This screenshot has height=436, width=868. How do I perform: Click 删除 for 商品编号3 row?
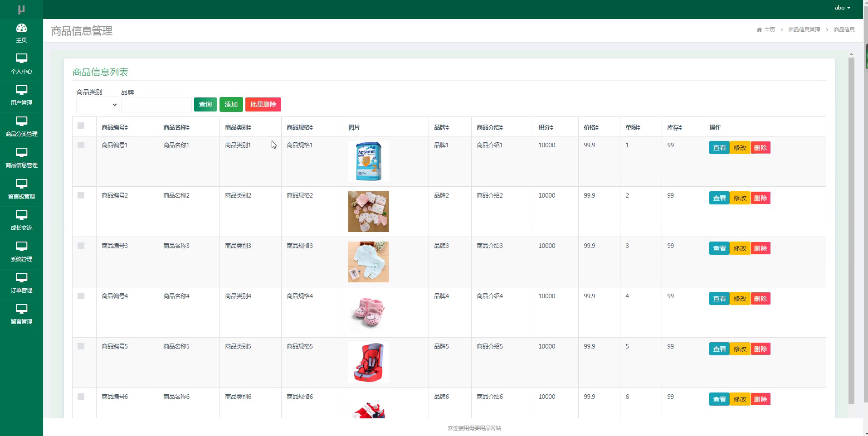(x=761, y=248)
